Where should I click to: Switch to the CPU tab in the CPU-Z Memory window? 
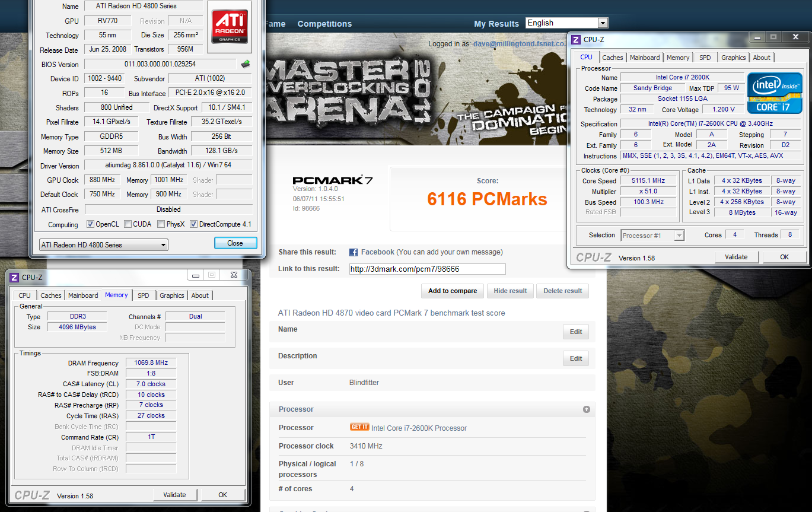click(x=25, y=295)
